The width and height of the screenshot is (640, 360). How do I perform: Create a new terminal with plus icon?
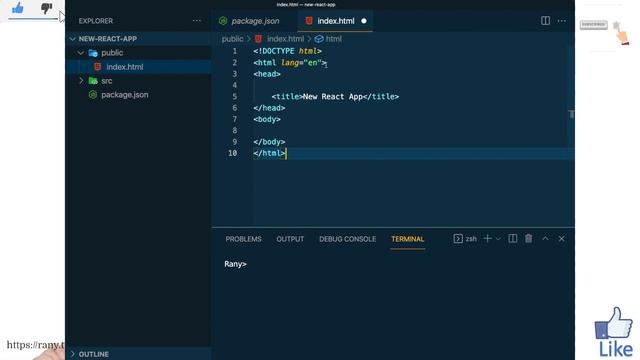487,239
